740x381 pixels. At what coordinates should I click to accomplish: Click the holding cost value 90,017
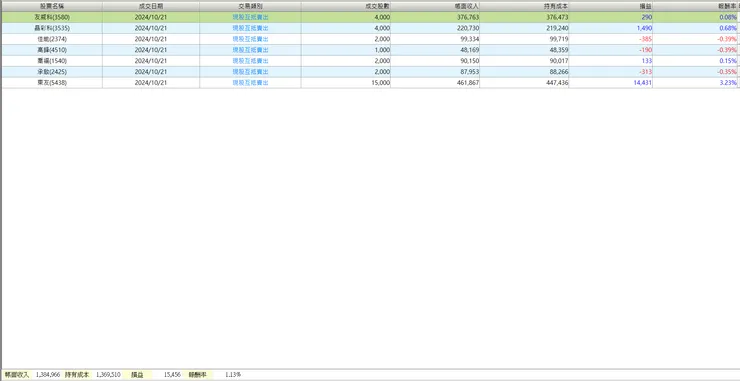coord(560,60)
